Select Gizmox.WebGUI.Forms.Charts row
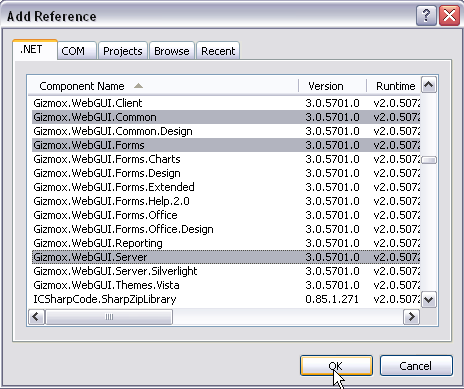 (226, 159)
